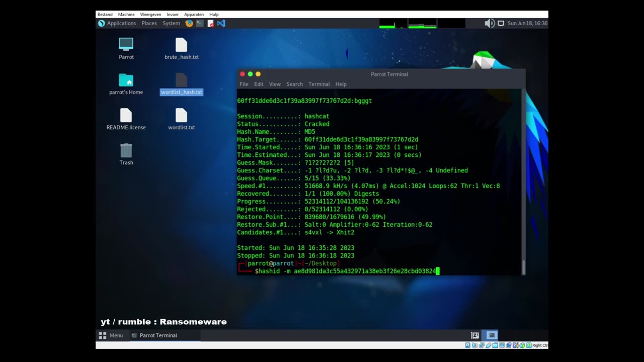Viewport: 644px width, 362px height.
Task: Click the Menu grid icon in bottom panel
Action: (103, 335)
